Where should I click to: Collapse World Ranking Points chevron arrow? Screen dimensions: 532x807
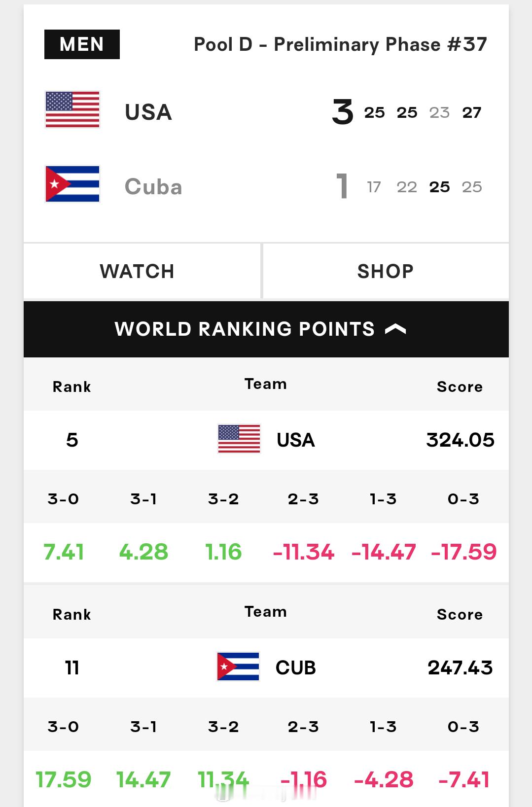tap(395, 329)
